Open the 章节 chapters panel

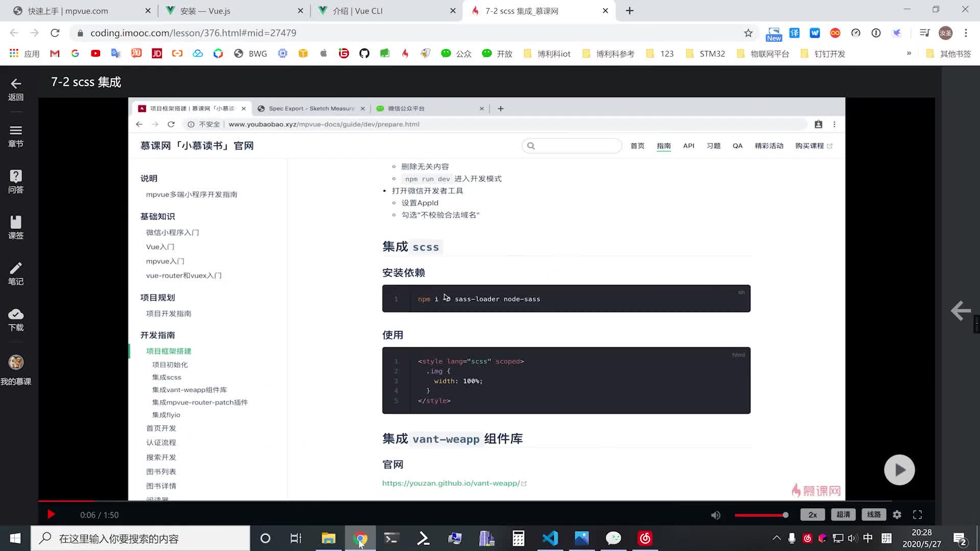16,136
